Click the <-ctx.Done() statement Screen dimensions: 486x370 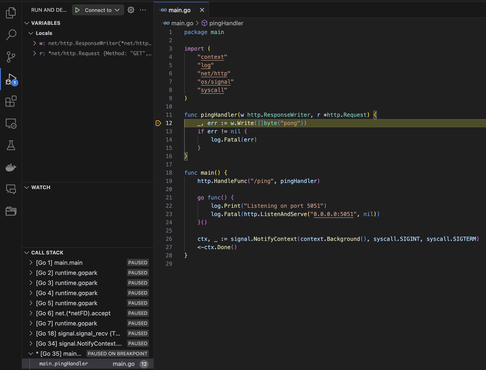(x=217, y=247)
